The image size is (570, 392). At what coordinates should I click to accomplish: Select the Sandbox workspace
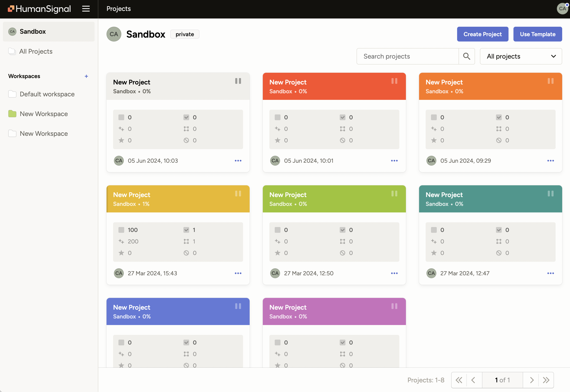coord(33,31)
